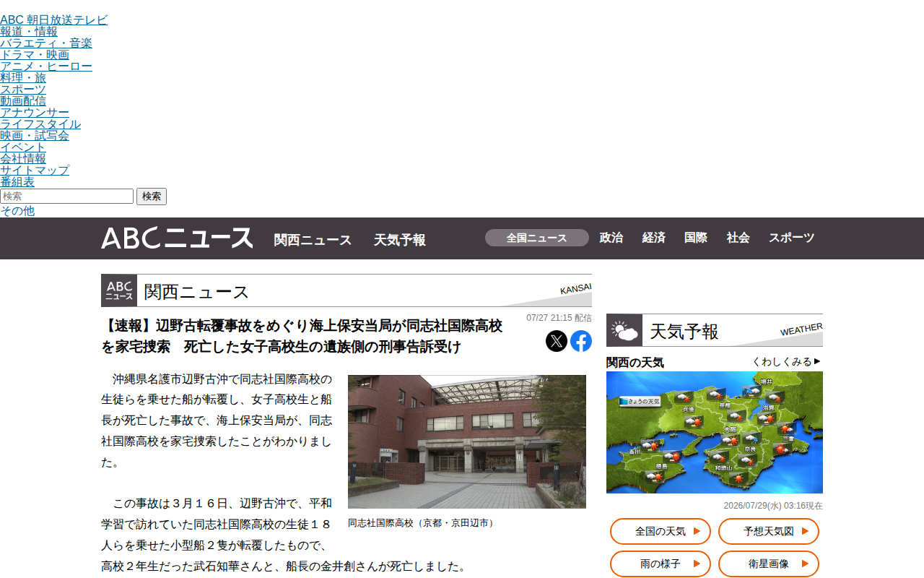924x578 pixels.
Task: Click the weather cloud-sun icon beside 天気予報
Action: click(624, 330)
